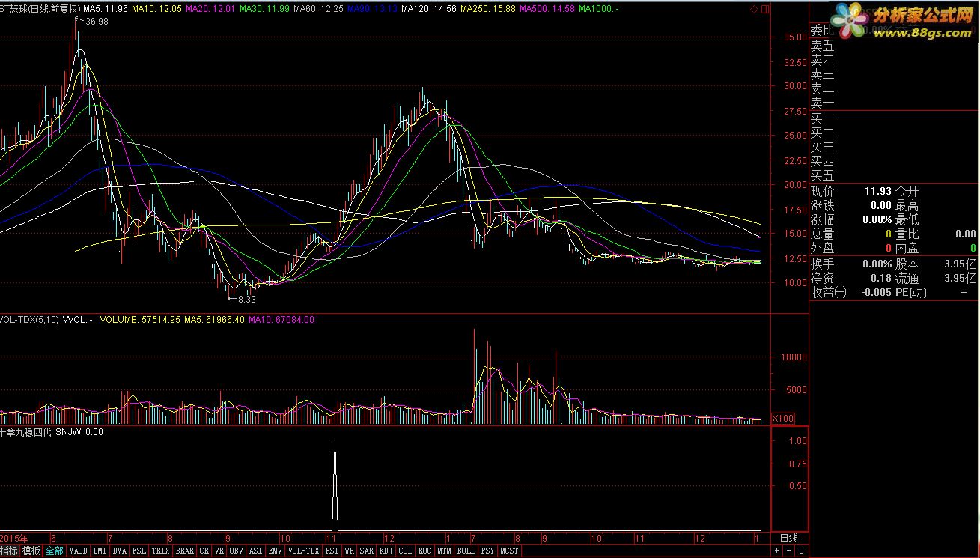Click the VOLUME: 57514.95 readout
The image size is (980, 558).
tap(139, 320)
